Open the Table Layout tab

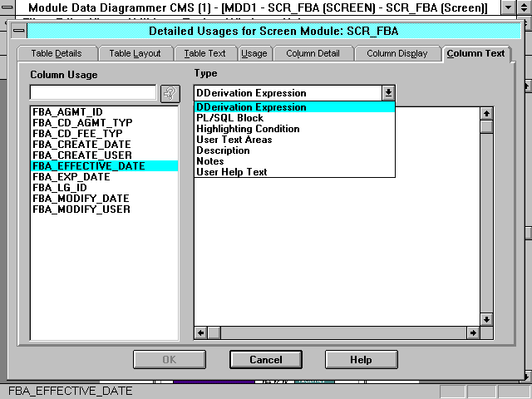coord(135,53)
